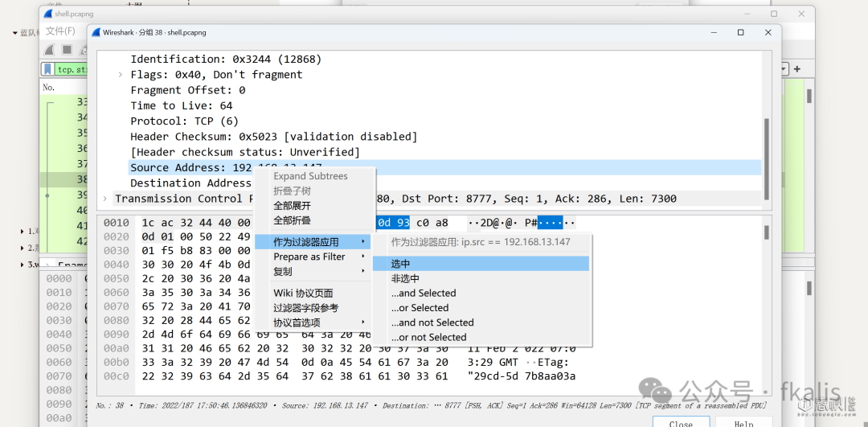Viewport: 868px width, 427px height.
Task: Choose Wiki 协议页面 from the context menu
Action: 303,293
